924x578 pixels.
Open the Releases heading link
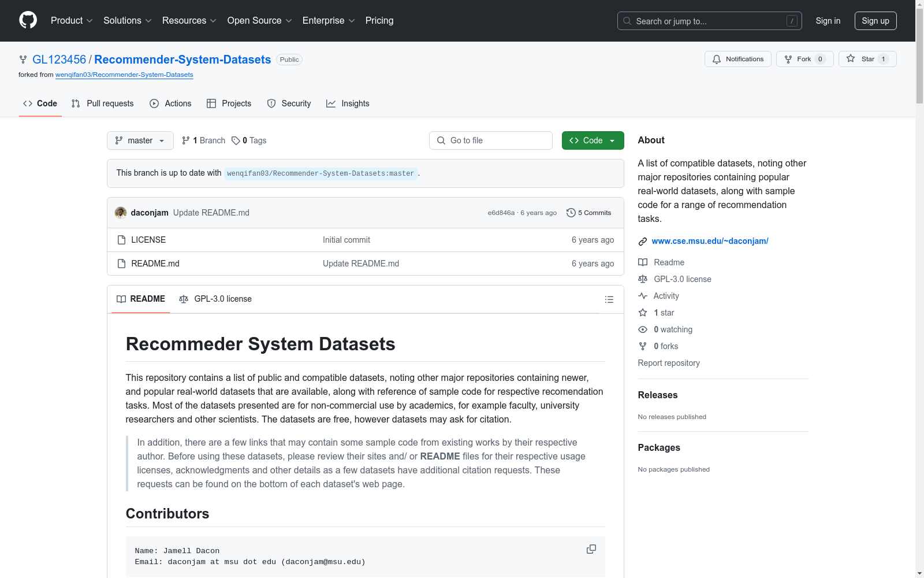pyautogui.click(x=658, y=395)
